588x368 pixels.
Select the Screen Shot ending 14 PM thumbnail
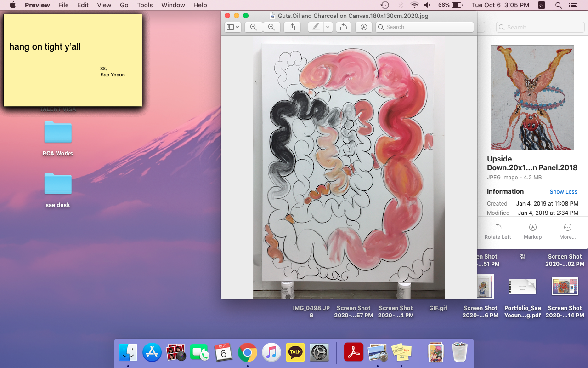(565, 286)
